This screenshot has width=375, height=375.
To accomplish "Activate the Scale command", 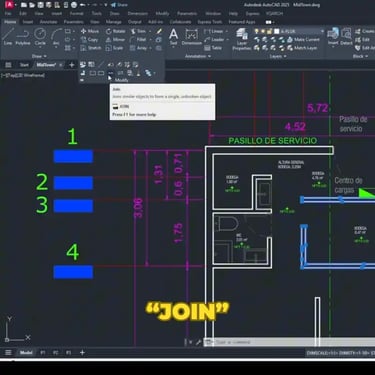I will click(x=114, y=48).
